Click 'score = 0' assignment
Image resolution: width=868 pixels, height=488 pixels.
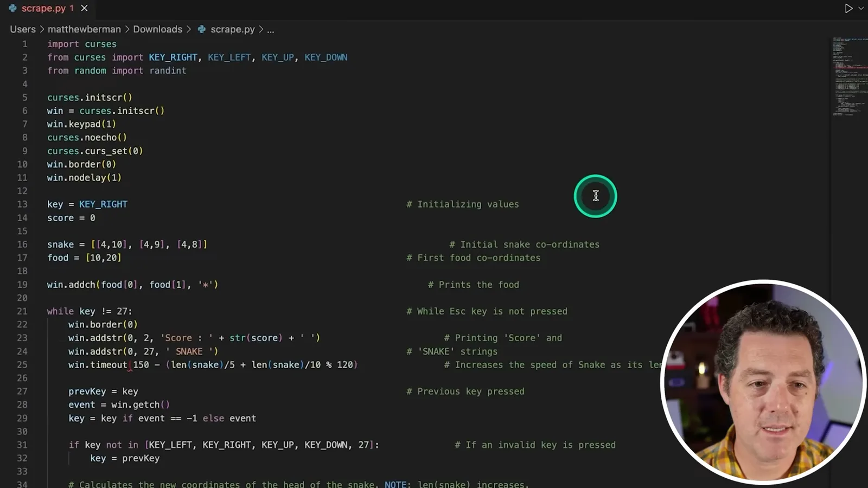click(71, 218)
